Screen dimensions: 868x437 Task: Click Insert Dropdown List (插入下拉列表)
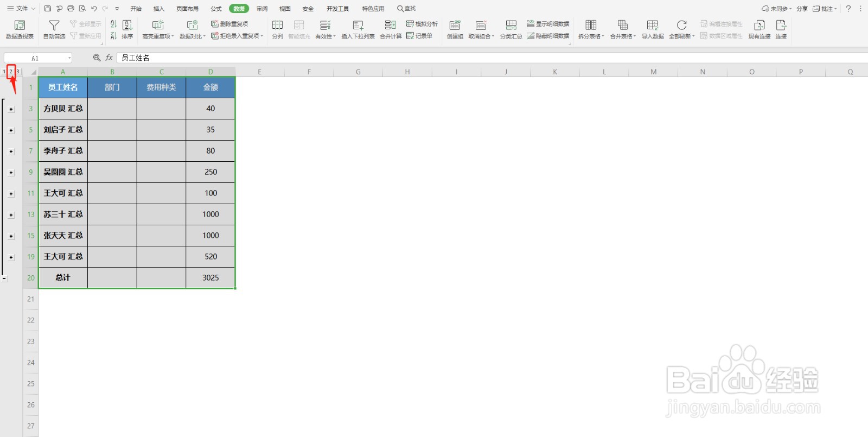(358, 29)
